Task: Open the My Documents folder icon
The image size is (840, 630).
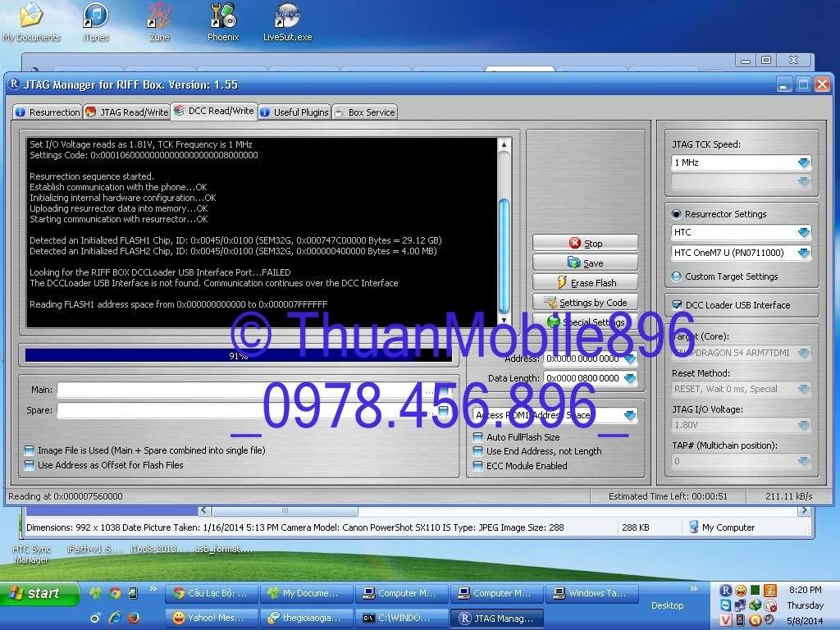Action: 31,17
